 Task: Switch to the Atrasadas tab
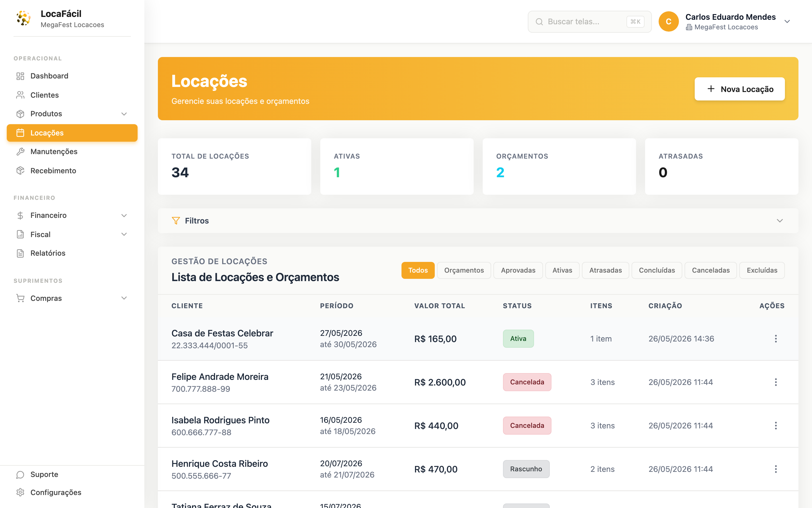[606, 270]
